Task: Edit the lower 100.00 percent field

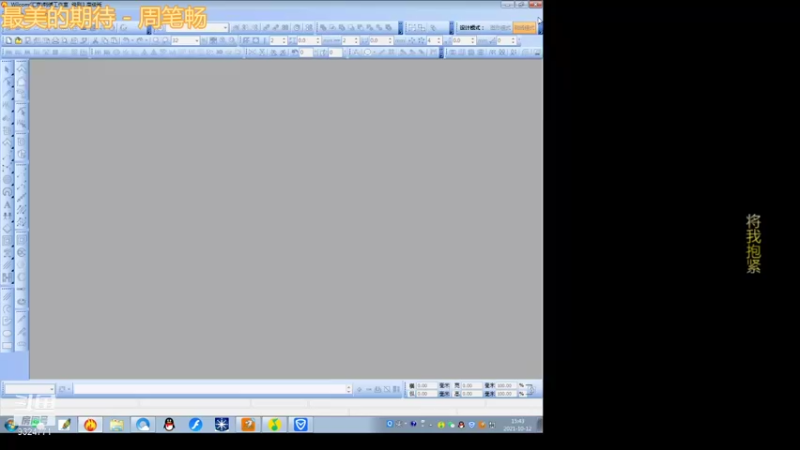Action: pos(507,394)
